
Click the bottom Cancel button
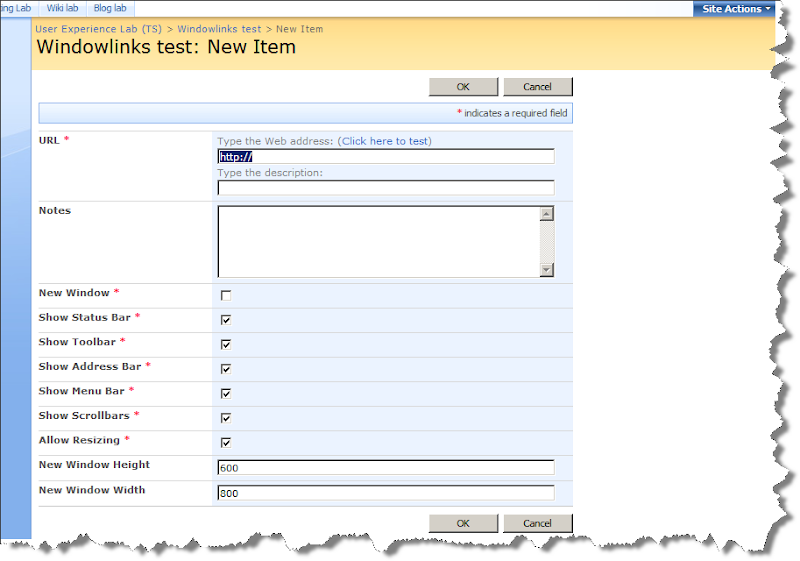pos(538,523)
